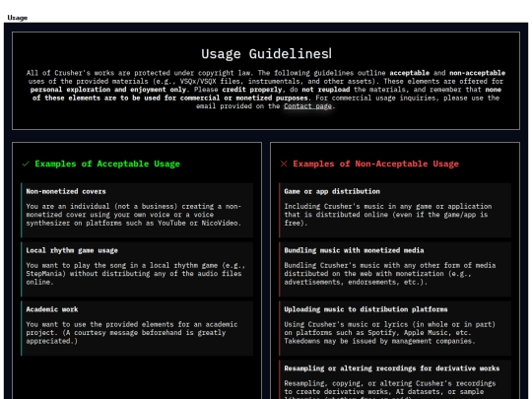Click Resampling or altering recordings title

(x=392, y=368)
